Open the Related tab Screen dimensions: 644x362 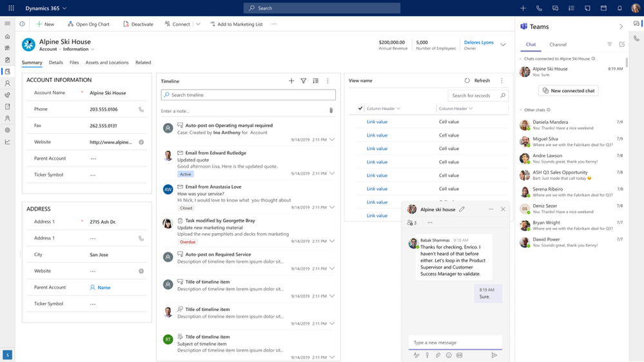pos(143,62)
